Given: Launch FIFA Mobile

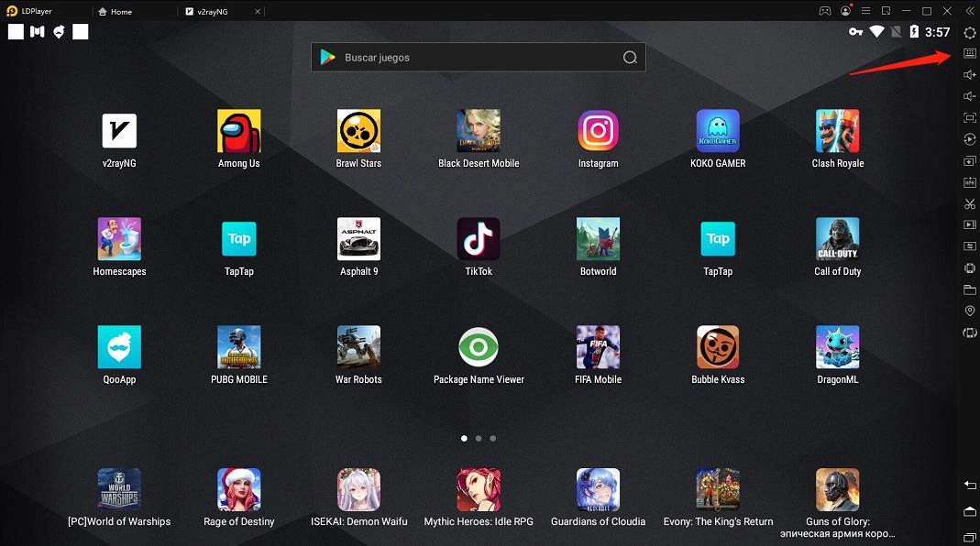Looking at the screenshot, I should 598,346.
